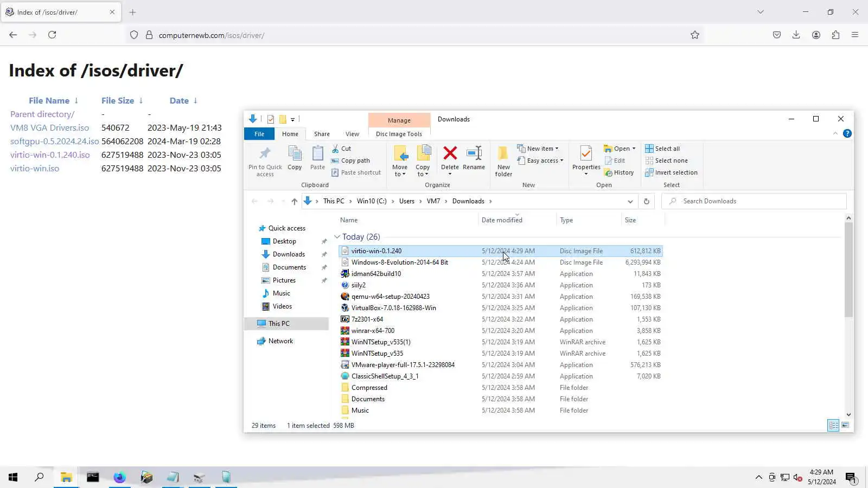This screenshot has width=868, height=488.
Task: Expand New item dropdown
Action: [538, 149]
